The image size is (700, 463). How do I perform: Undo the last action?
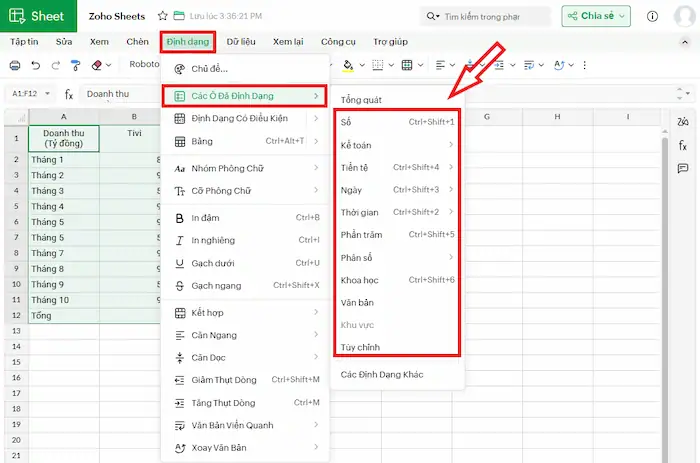pyautogui.click(x=36, y=65)
